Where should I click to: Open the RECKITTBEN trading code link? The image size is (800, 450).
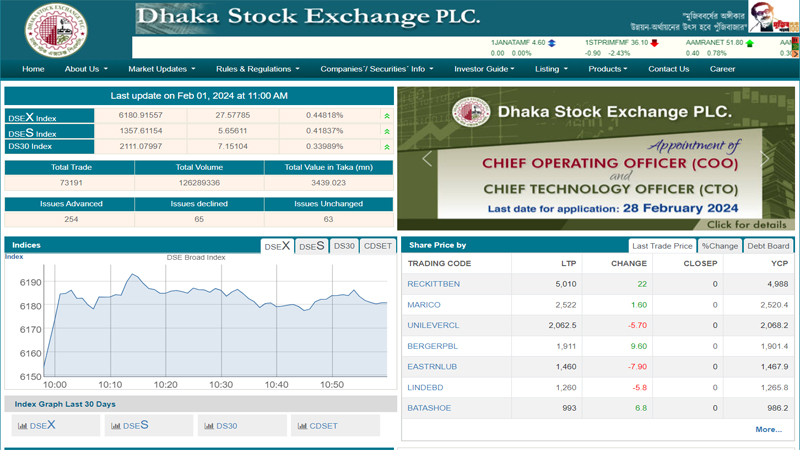pos(434,284)
